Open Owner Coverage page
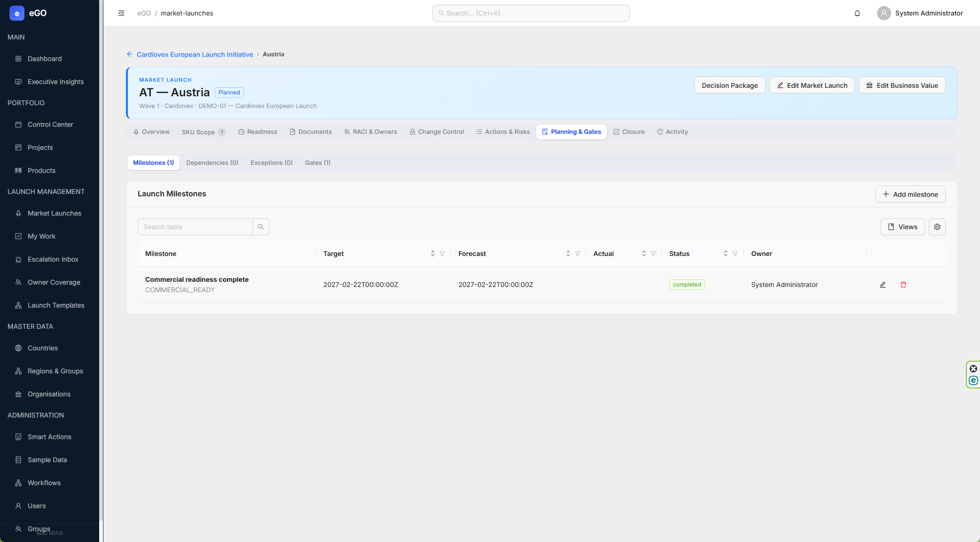 50,282
